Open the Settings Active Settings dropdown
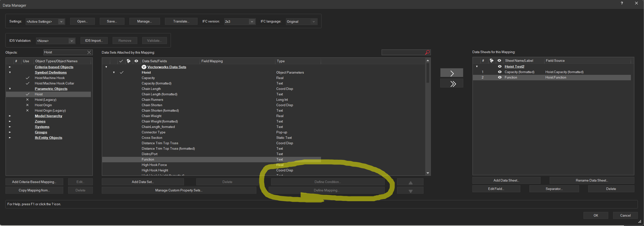Viewport: 644px width, 226px height. coord(61,22)
